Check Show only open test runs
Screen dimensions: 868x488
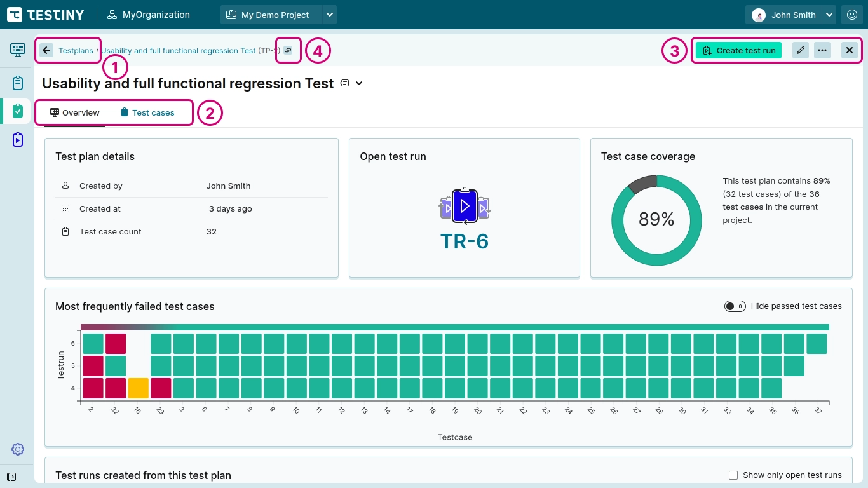coord(733,475)
